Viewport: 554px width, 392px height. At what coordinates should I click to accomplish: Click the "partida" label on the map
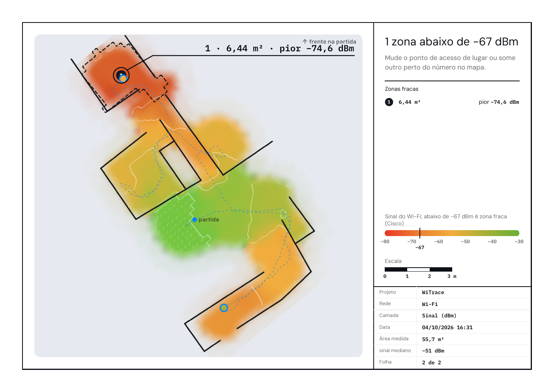pos(209,219)
